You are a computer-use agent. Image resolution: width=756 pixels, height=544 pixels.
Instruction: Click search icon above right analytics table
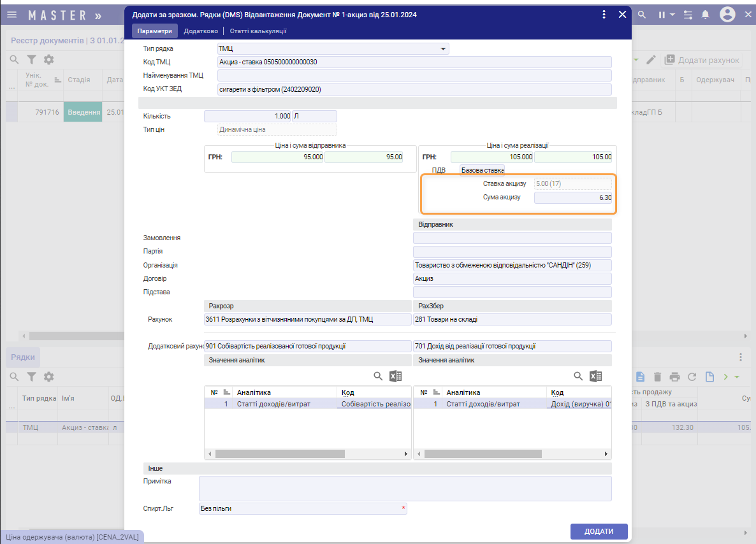pyautogui.click(x=579, y=376)
